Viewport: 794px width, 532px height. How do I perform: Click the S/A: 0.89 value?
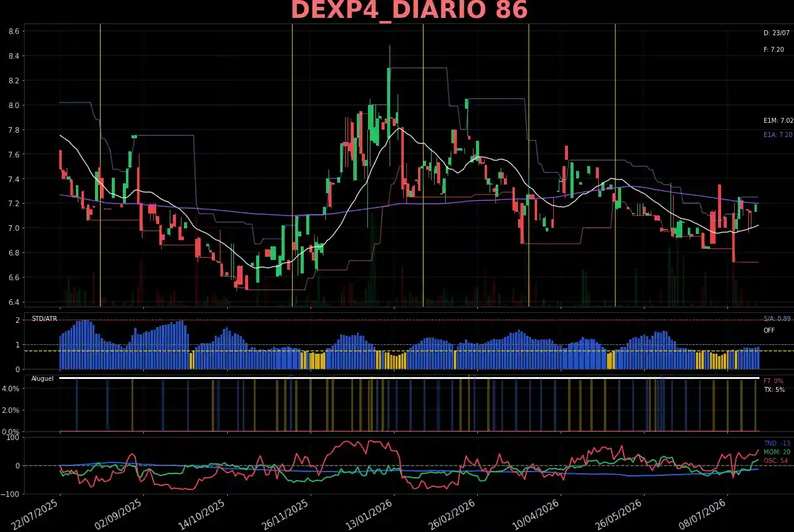tap(777, 319)
